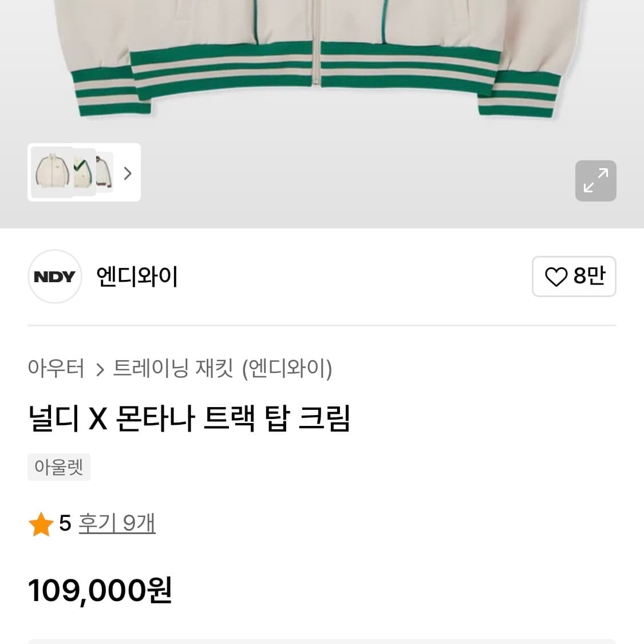
Task: Click the orange star rating icon
Action: (x=41, y=524)
